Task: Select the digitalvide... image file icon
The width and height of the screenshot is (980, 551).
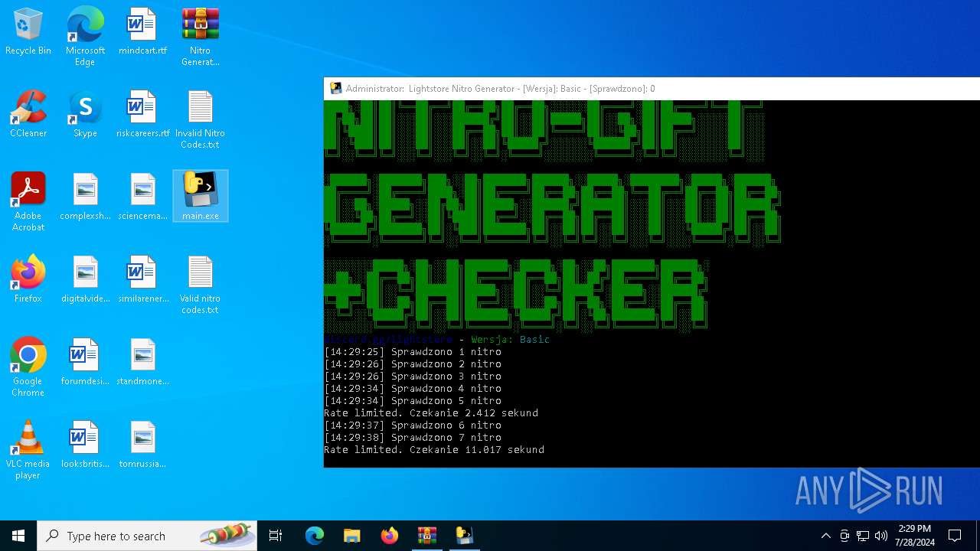Action: pyautogui.click(x=85, y=279)
